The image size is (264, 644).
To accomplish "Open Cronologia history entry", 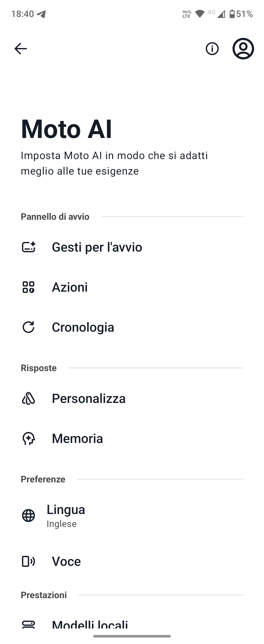I will point(132,327).
